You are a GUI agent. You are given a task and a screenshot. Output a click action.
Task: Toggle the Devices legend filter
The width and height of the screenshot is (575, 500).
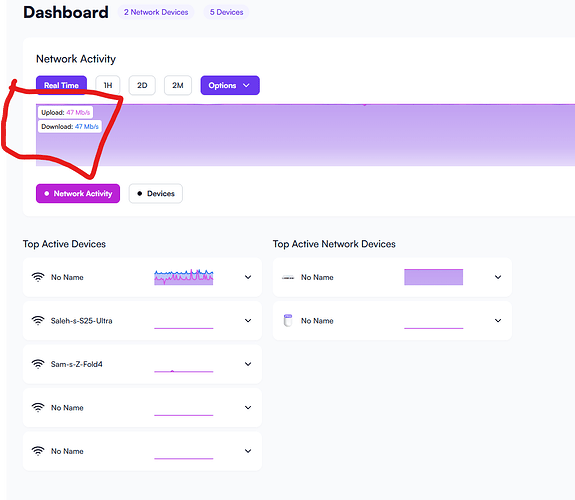[155, 193]
